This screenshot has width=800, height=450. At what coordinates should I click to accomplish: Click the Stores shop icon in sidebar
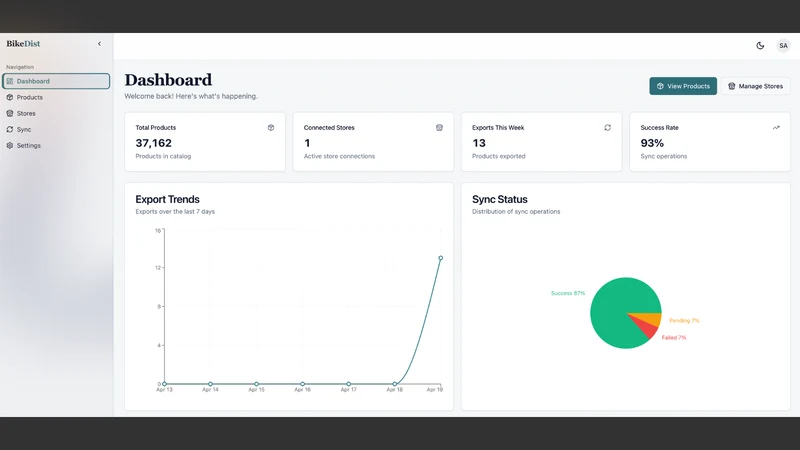click(10, 113)
